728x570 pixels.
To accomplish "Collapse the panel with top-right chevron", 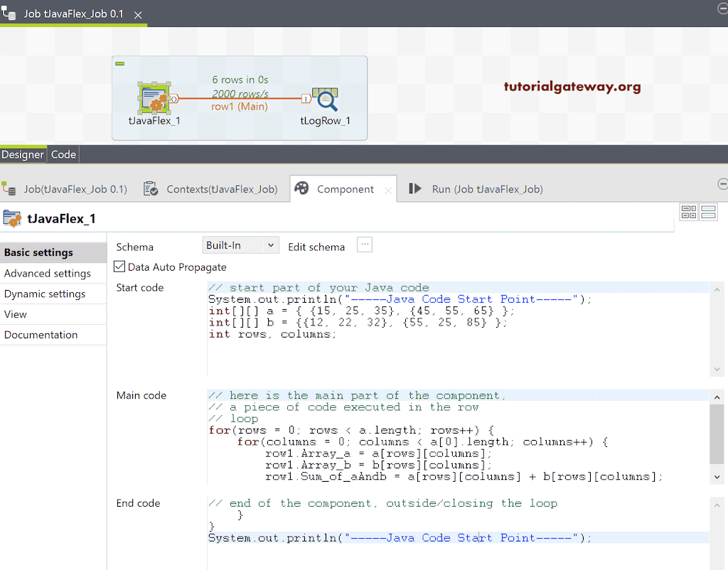I will (x=722, y=183).
